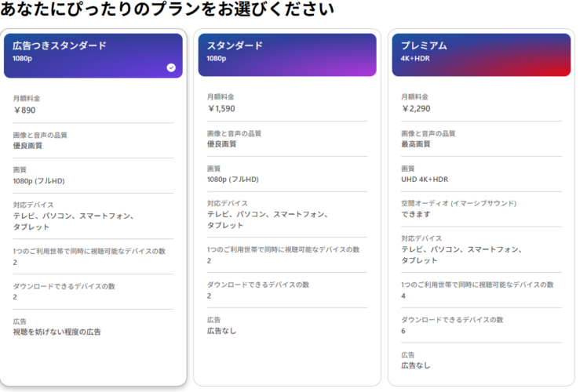Screen dimensions: 587x392
Task: Click ダウンロードできるデバイスの数 label in スタンダード card
Action: [258, 285]
